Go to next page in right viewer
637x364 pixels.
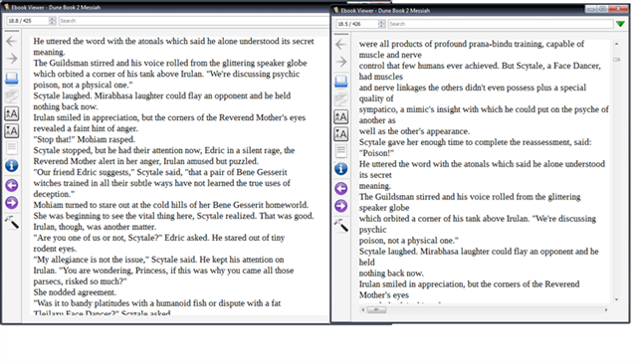(x=340, y=206)
